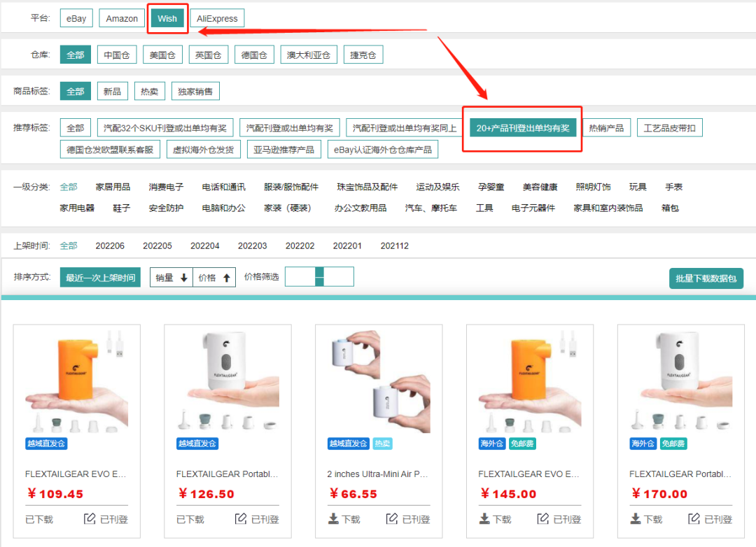756x547 pixels.
Task: Open 2 inches Ultra-Mini Air Pump image
Action: pos(379,381)
